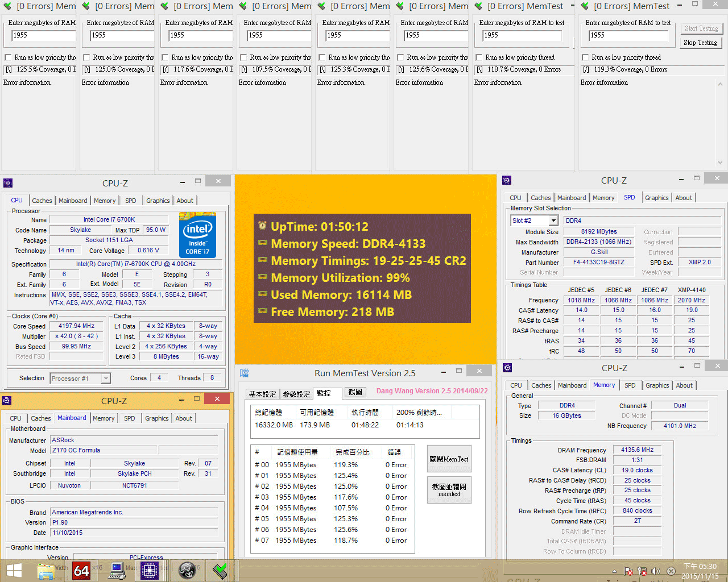Image resolution: width=728 pixels, height=582 pixels.
Task: Open the red AIDA64 taskbar icon
Action: [x=81, y=570]
